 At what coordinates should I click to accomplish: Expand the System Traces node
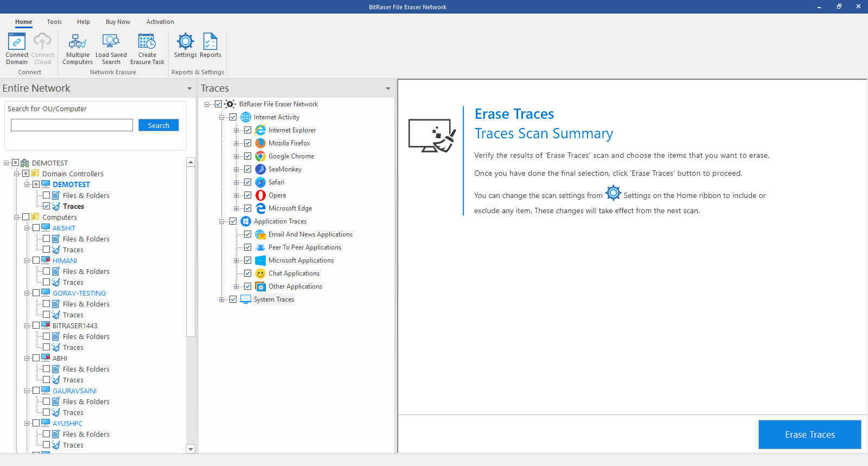[221, 299]
